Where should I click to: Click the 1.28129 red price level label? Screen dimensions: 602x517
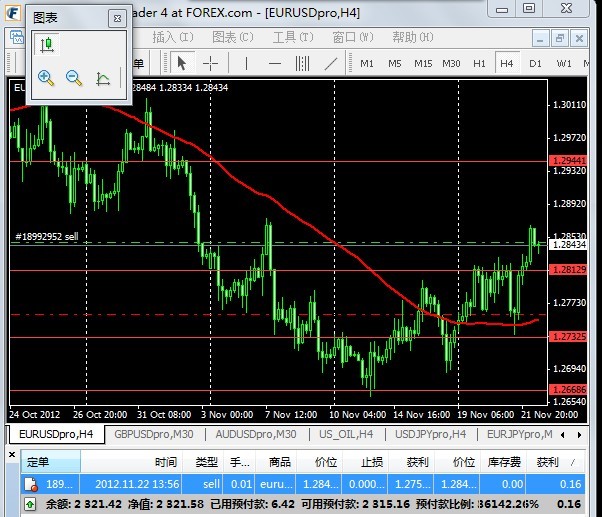(569, 270)
